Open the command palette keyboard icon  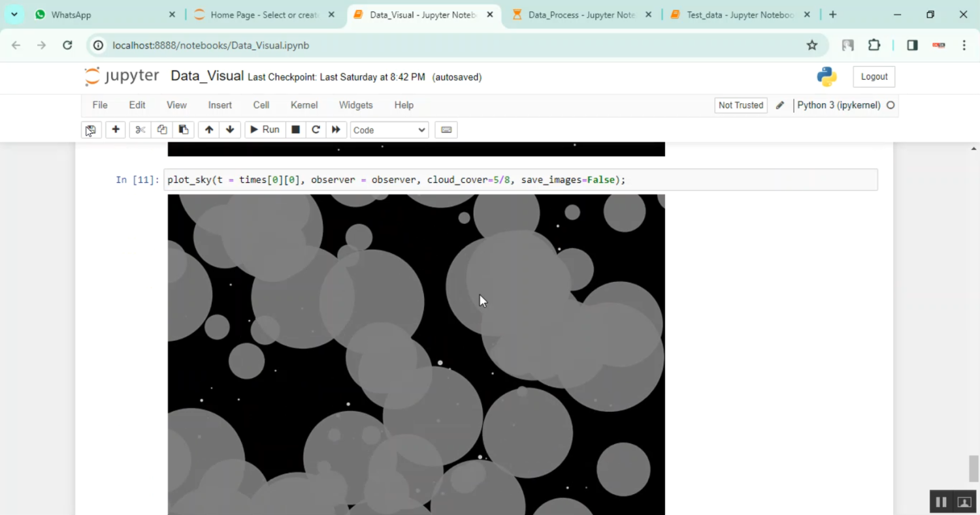(446, 129)
